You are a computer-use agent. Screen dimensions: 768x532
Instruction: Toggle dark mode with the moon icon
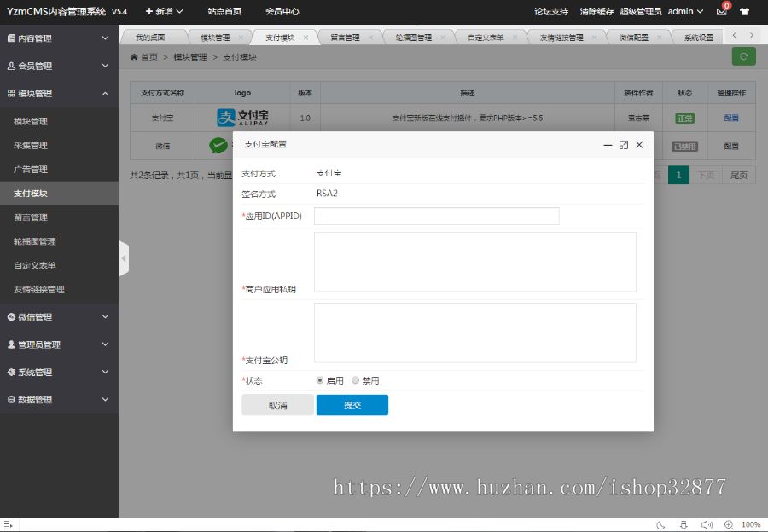(x=660, y=525)
